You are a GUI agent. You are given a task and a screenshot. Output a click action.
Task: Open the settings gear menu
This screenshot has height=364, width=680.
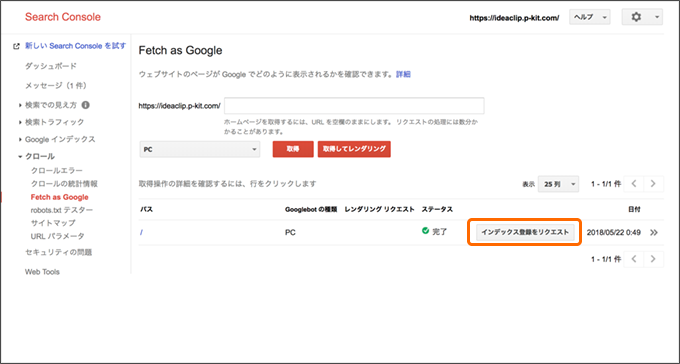point(642,17)
